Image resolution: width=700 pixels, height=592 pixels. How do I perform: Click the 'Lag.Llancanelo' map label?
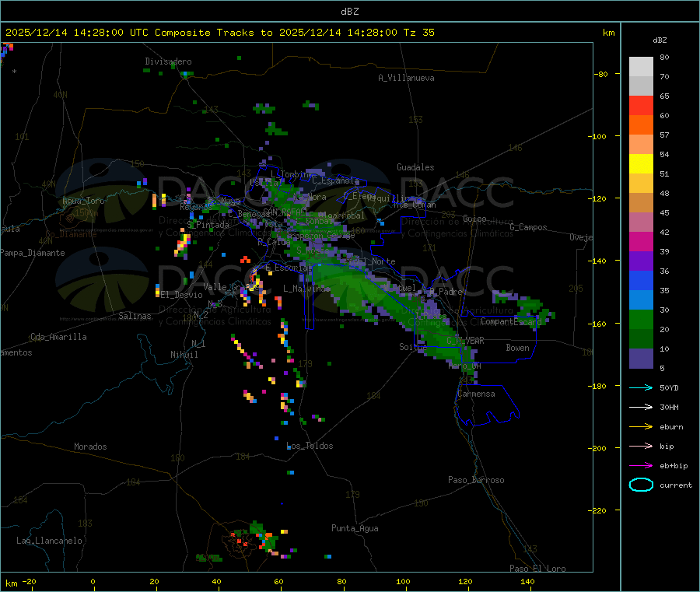point(49,541)
